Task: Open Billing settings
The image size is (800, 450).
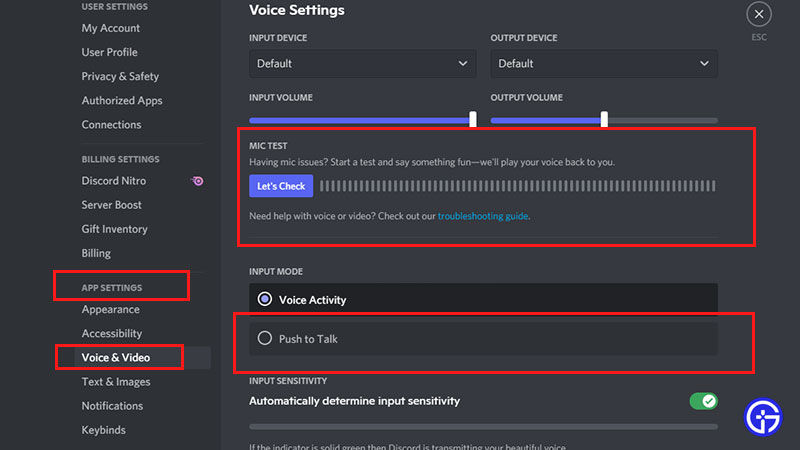Action: pos(96,253)
